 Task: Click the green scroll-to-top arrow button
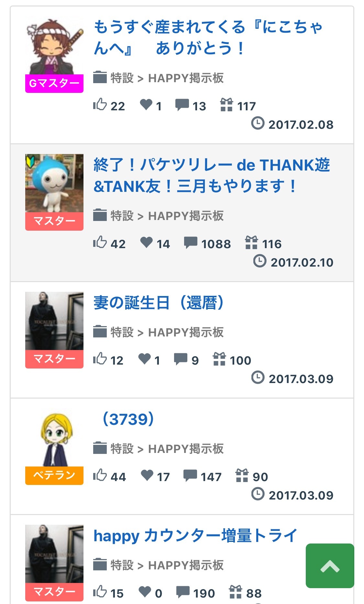click(330, 566)
